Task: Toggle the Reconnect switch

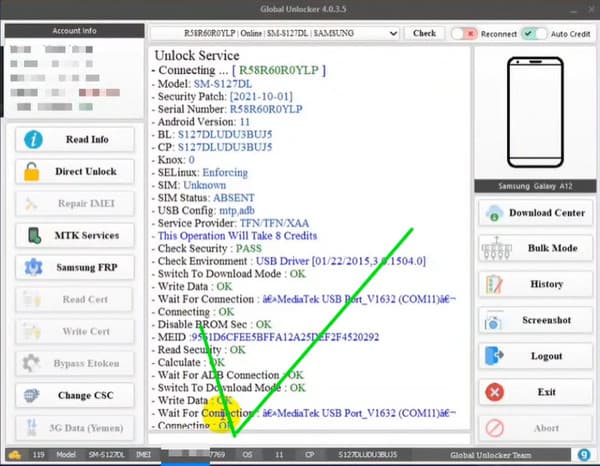Action: [464, 34]
